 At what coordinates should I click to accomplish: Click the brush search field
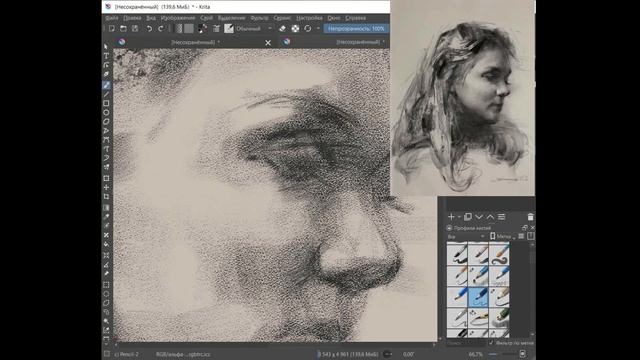tap(466, 343)
